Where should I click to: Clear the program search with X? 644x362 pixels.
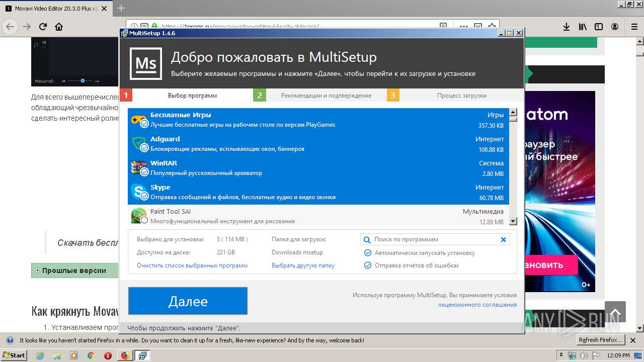click(x=503, y=240)
